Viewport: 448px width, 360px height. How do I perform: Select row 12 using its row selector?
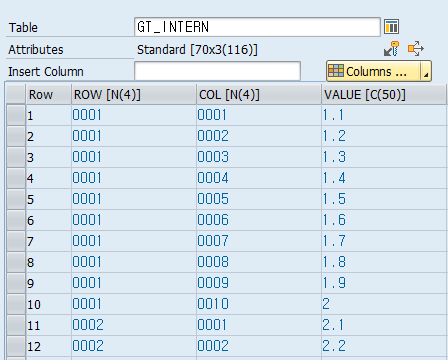pos(16,346)
